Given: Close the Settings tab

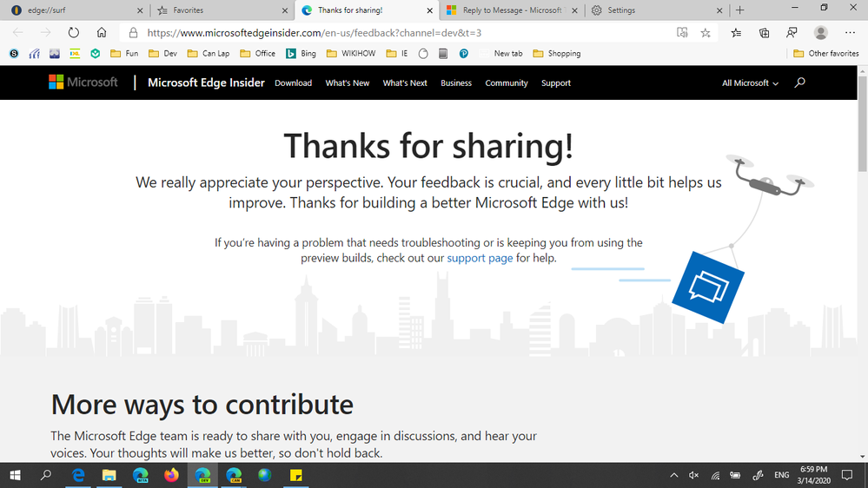Looking at the screenshot, I should tap(719, 10).
